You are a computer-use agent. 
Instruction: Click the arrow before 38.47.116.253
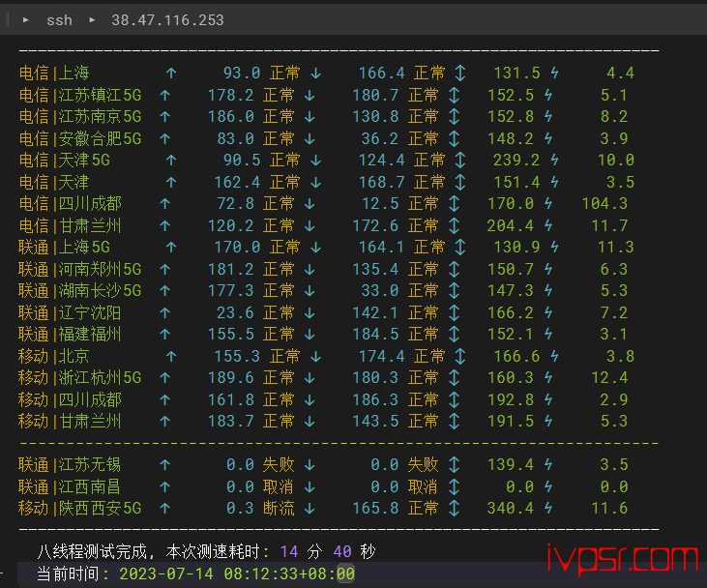(92, 20)
